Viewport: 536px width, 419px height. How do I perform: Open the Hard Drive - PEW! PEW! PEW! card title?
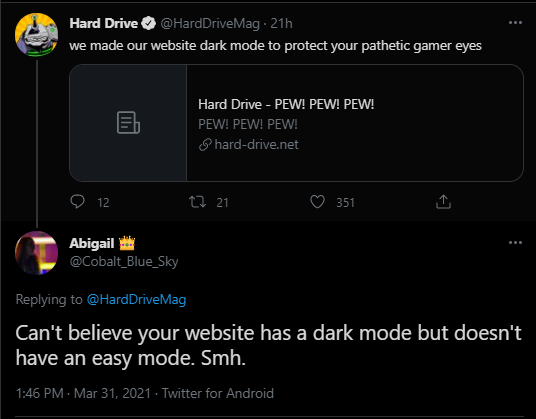(x=286, y=104)
